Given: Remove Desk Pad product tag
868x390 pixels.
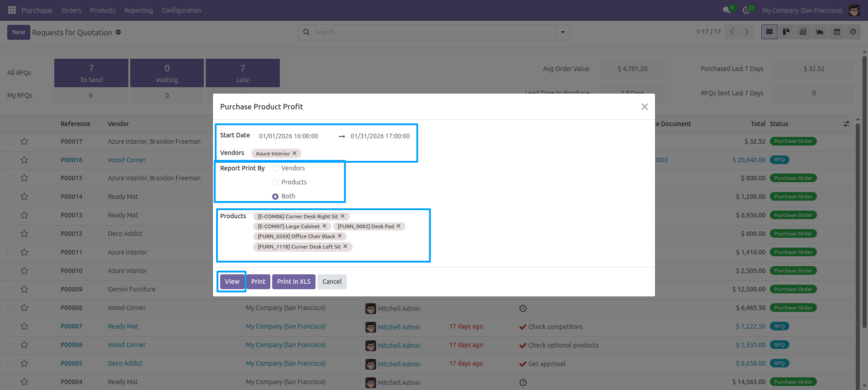Looking at the screenshot, I should (399, 226).
